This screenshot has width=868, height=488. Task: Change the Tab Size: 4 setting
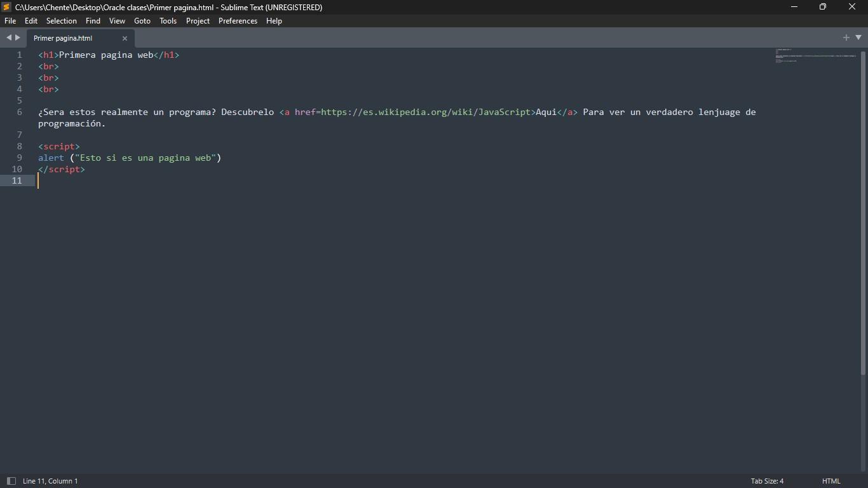tap(767, 481)
